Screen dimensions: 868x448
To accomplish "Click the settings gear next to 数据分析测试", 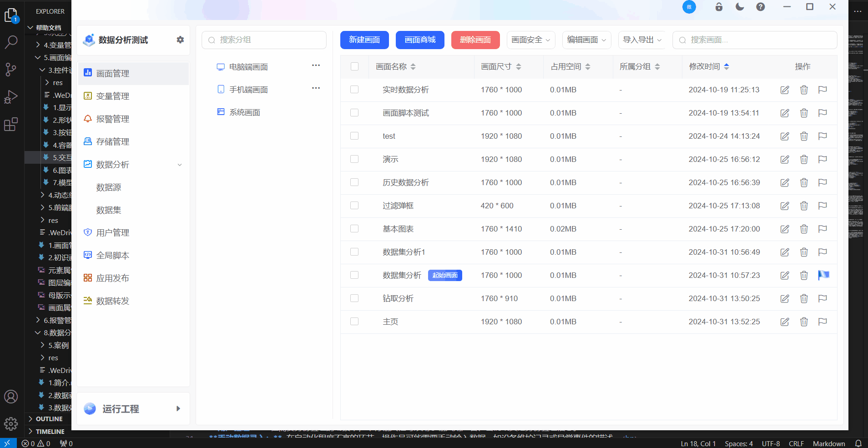I will click(x=180, y=40).
